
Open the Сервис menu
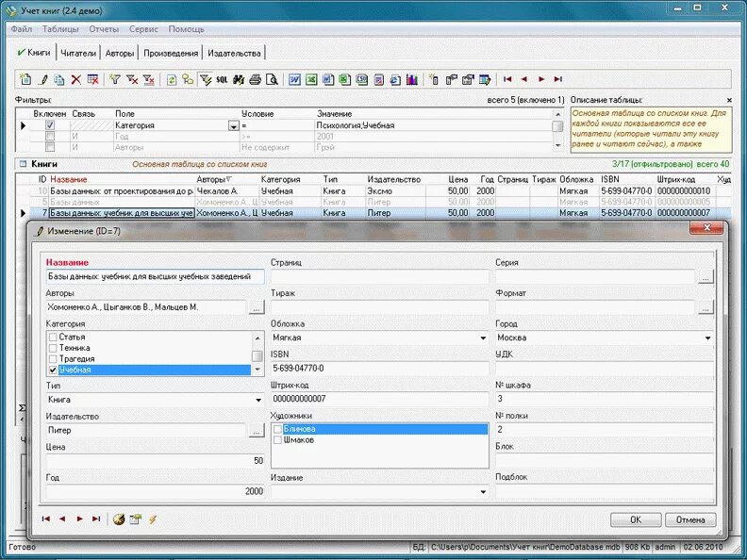click(143, 29)
